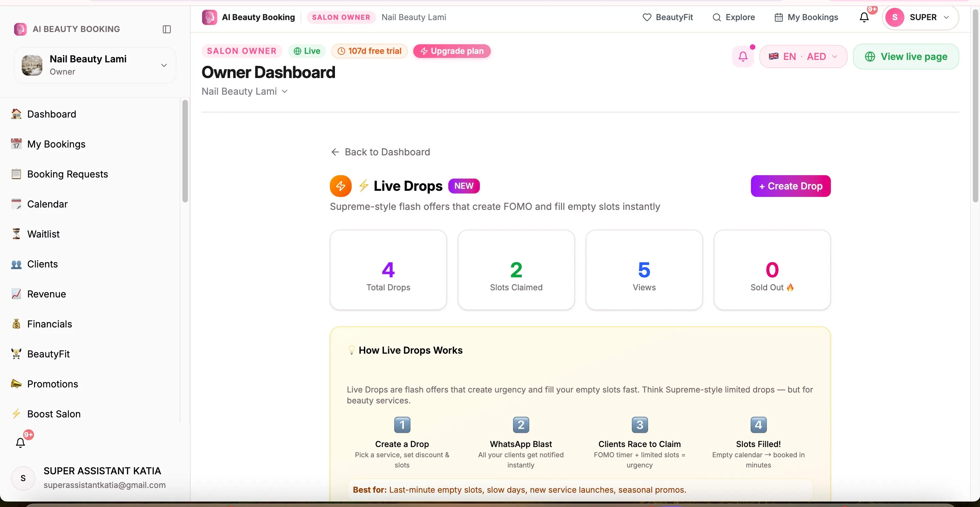Click the sidebar scrollbar

pos(185,151)
